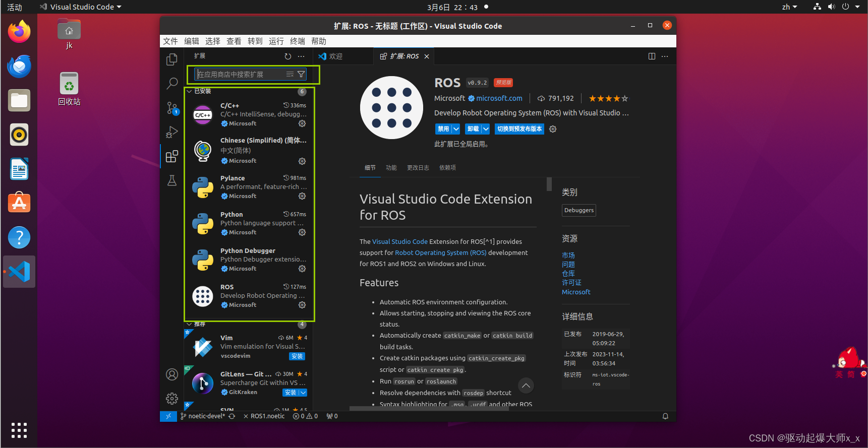868x448 pixels.
Task: Click the star rating on ROS page
Action: click(x=608, y=98)
